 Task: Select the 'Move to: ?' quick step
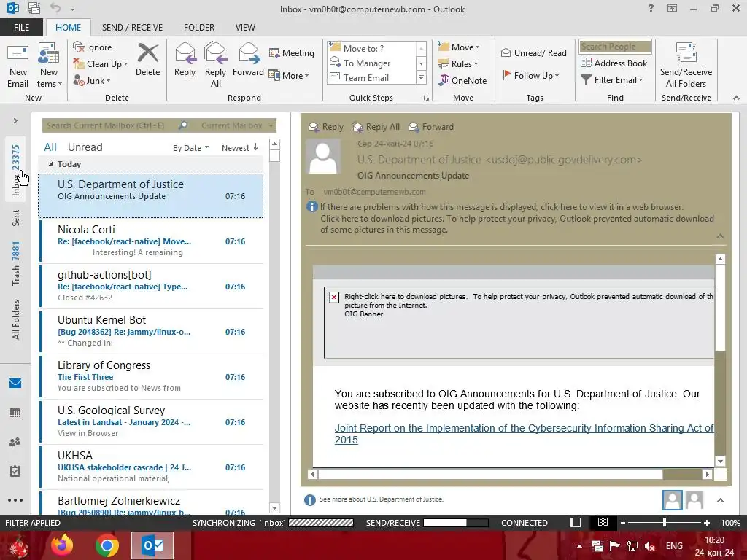pos(372,49)
